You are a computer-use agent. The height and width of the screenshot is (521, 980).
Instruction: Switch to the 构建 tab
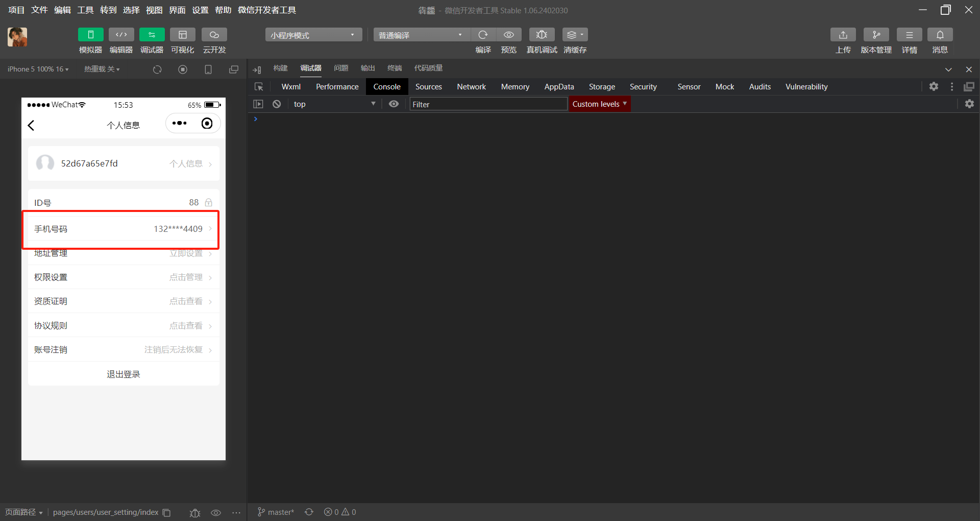tap(280, 68)
